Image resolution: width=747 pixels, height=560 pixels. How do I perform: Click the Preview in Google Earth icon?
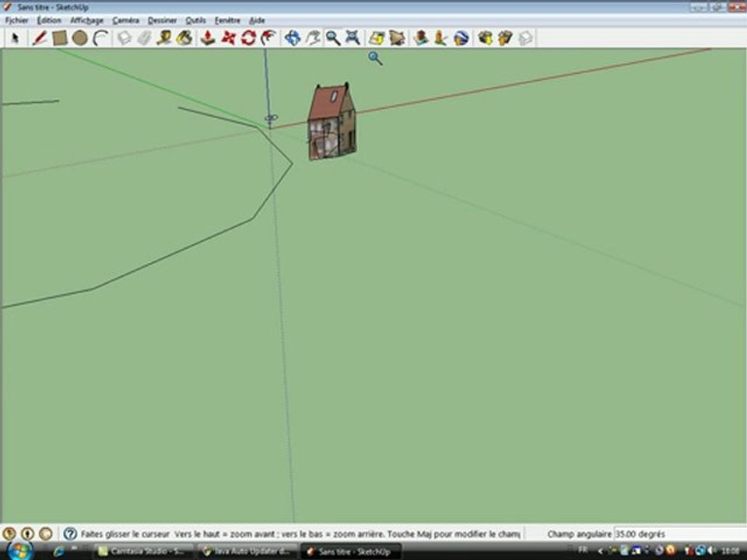pyautogui.click(x=461, y=37)
